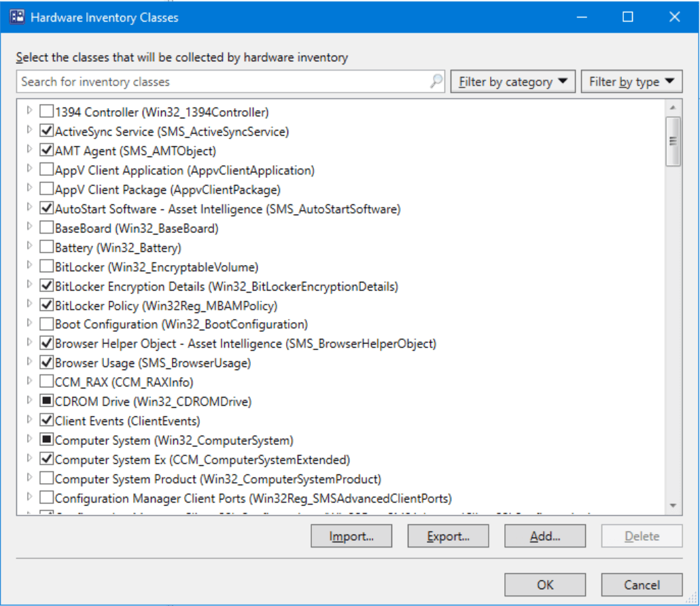Click the Import button
700x606 pixels.
tap(351, 536)
